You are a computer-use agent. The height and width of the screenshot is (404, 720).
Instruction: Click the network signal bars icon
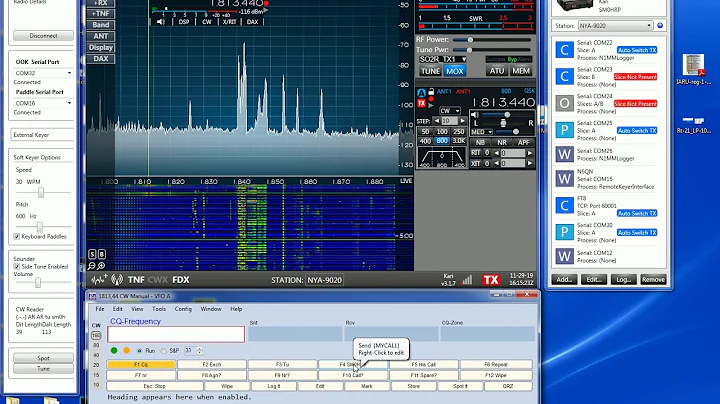[467, 280]
